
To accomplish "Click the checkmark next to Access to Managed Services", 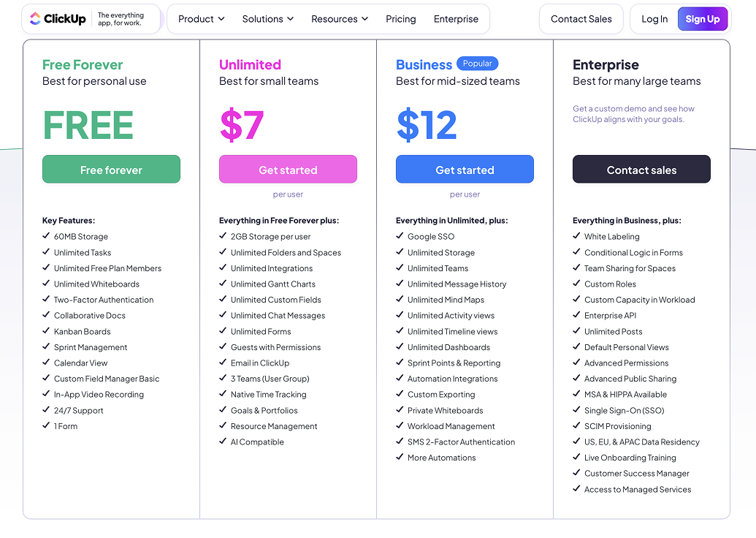I will (576, 488).
